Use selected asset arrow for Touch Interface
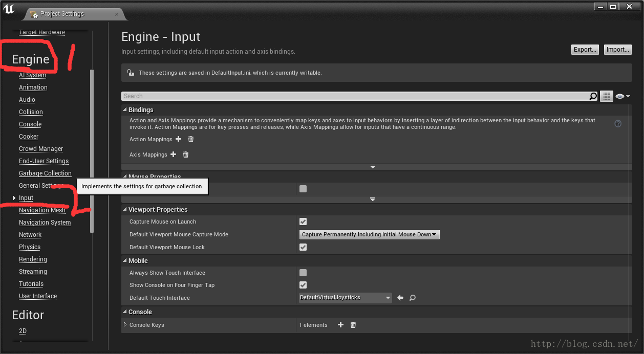The width and height of the screenshot is (644, 354). pos(400,298)
